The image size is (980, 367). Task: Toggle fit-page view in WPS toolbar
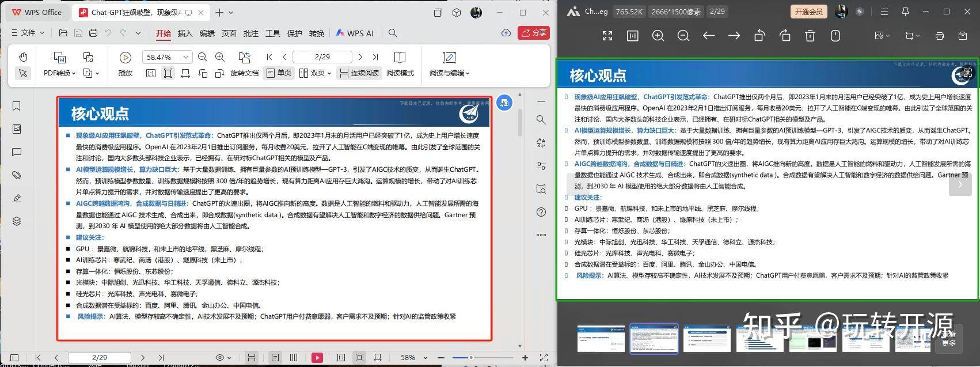[168, 73]
